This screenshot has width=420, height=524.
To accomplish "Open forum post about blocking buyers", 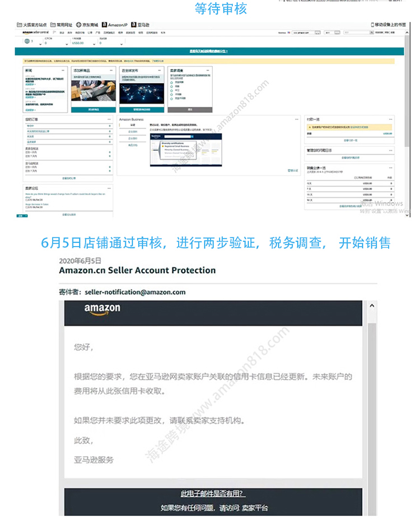I will (x=65, y=195).
